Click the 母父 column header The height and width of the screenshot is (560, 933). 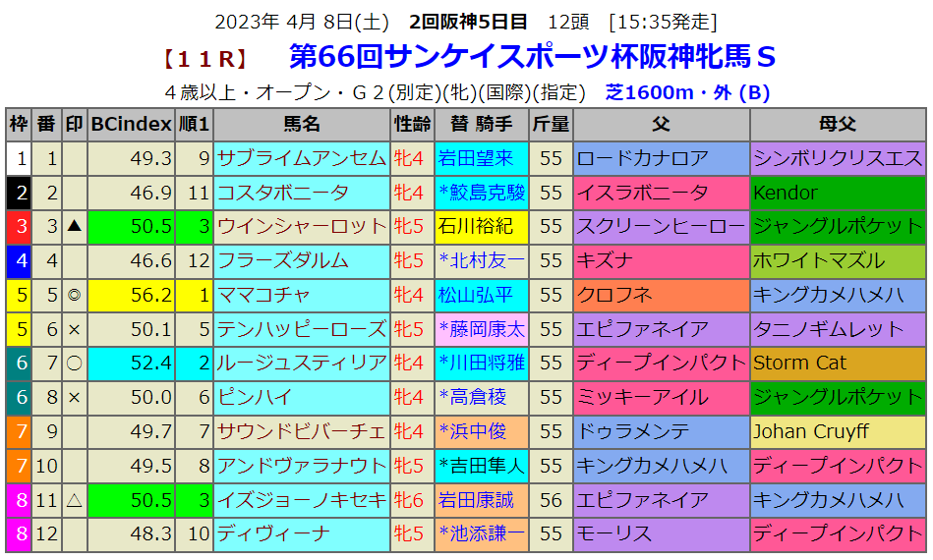click(838, 125)
